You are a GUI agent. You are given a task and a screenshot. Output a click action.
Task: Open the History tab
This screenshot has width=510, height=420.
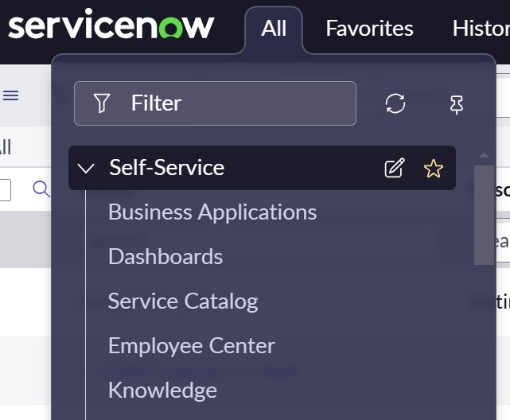tap(481, 29)
